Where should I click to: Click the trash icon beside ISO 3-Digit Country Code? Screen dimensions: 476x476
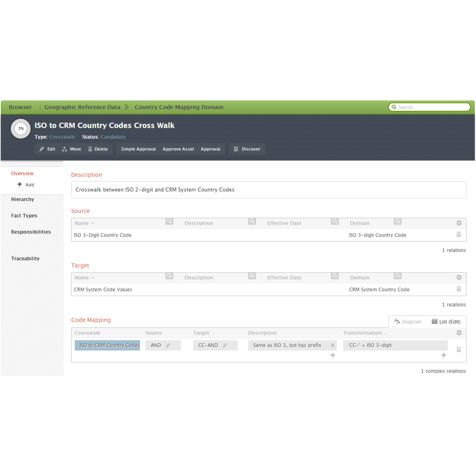tap(459, 235)
